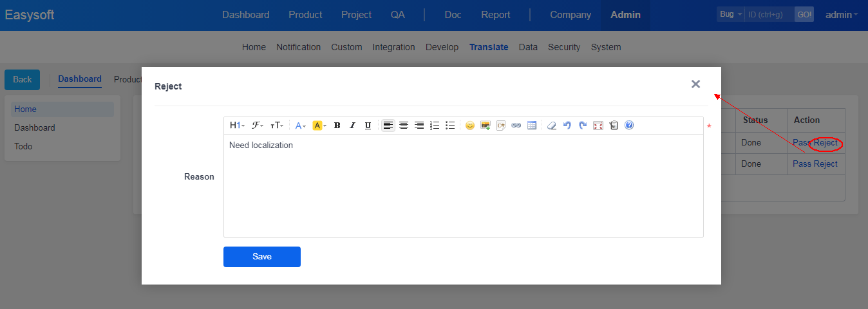
Task: Open the H1 heading dropdown
Action: tap(237, 126)
